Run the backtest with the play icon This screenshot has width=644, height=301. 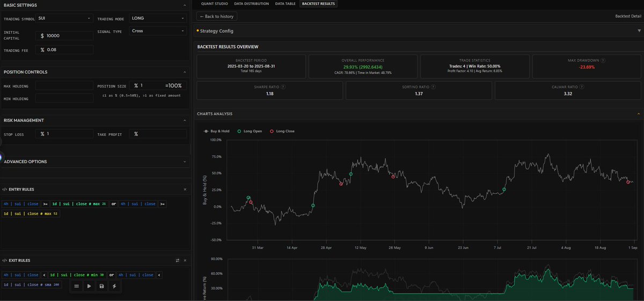point(89,287)
